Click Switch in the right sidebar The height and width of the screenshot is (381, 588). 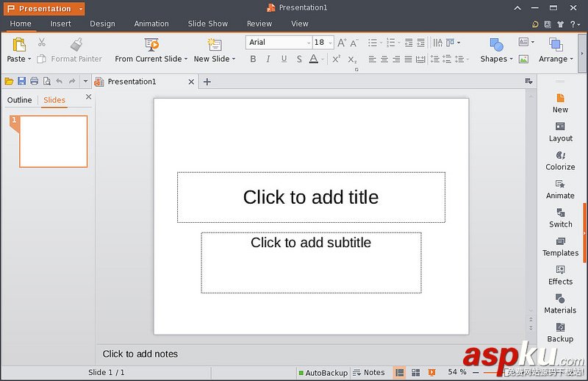[x=560, y=218]
